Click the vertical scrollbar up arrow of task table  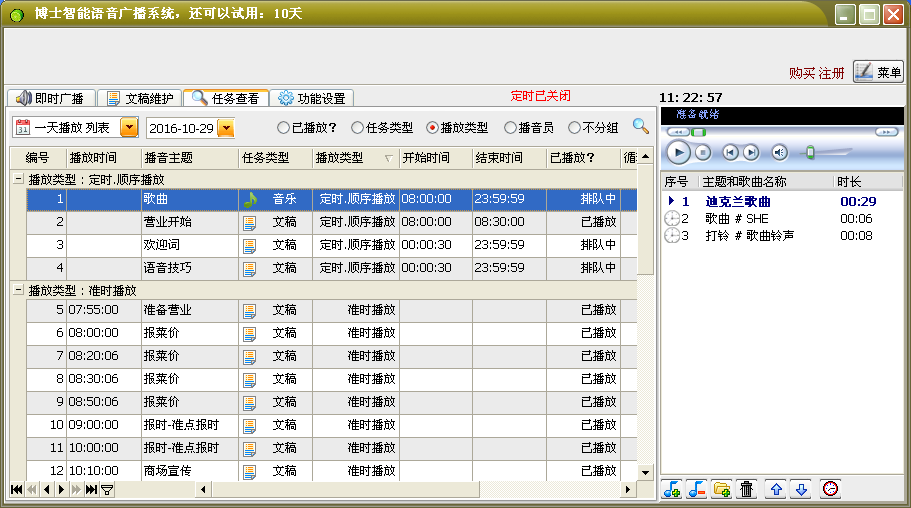[645, 157]
